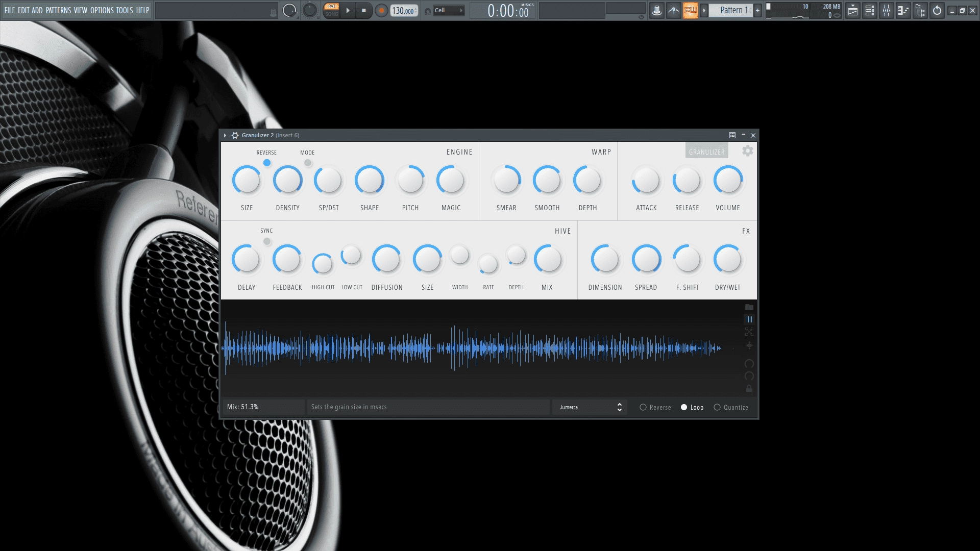Switch to PAT mode
This screenshot has width=980, height=551.
tap(332, 7)
